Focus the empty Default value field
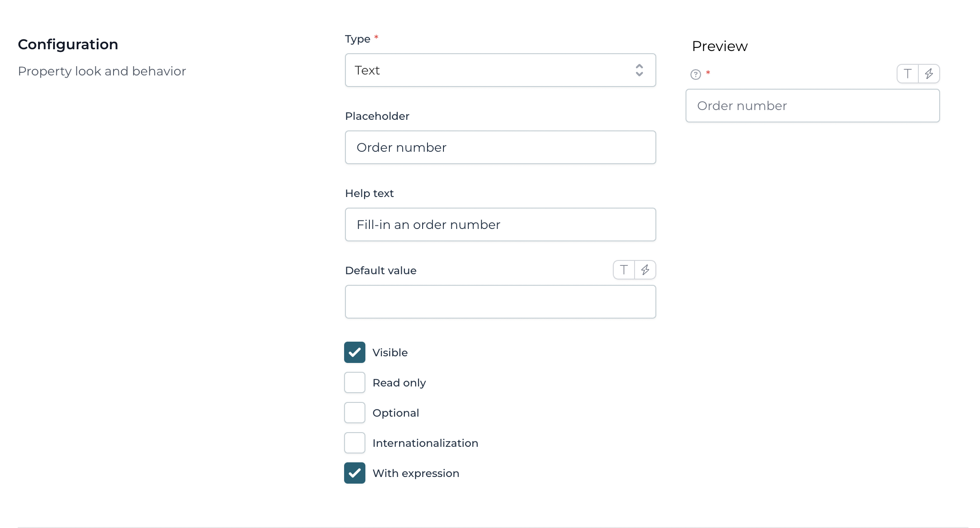Screen dimensions: 980x528 click(500, 302)
